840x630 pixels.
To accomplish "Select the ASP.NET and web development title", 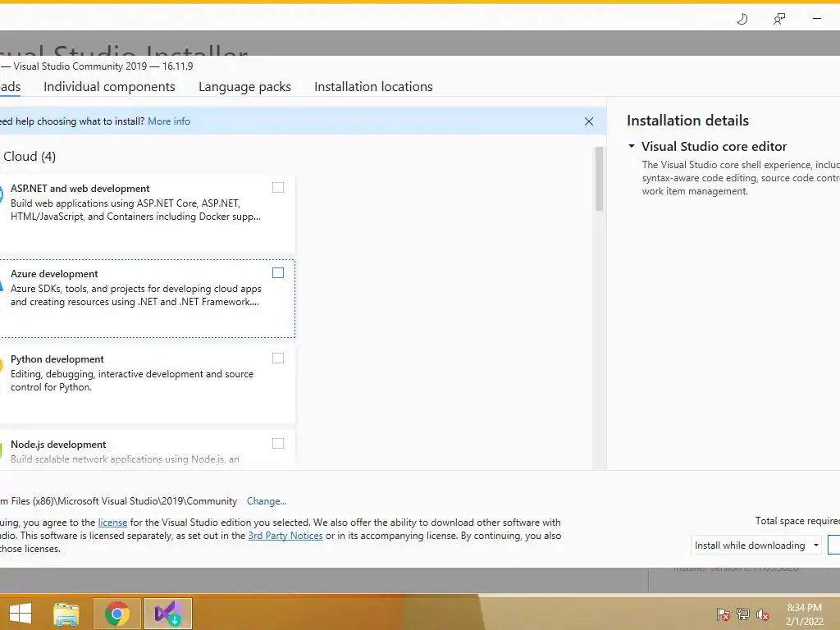I will [80, 189].
